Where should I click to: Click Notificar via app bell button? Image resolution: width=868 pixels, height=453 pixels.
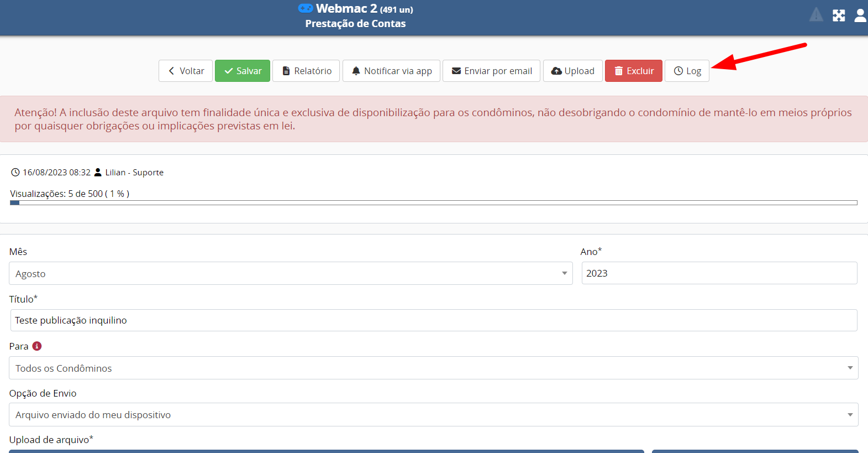click(x=391, y=71)
